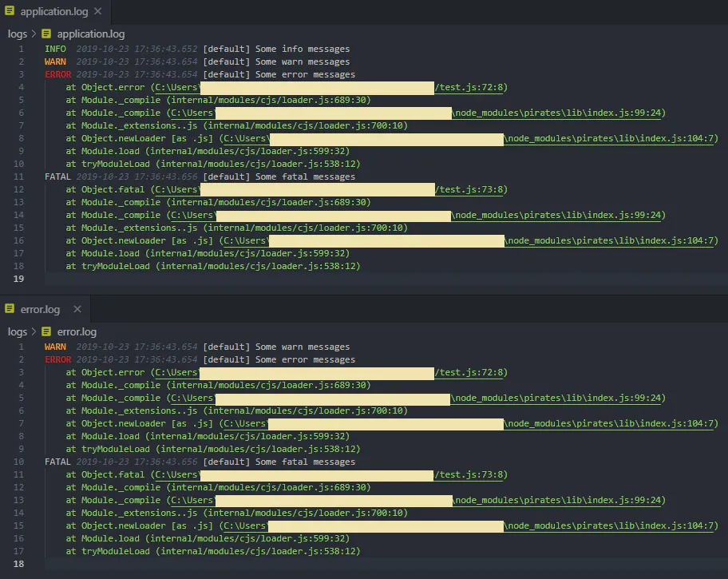Open index.js:104:7 link on application.log line 16
728x579 pixels.
pos(609,240)
